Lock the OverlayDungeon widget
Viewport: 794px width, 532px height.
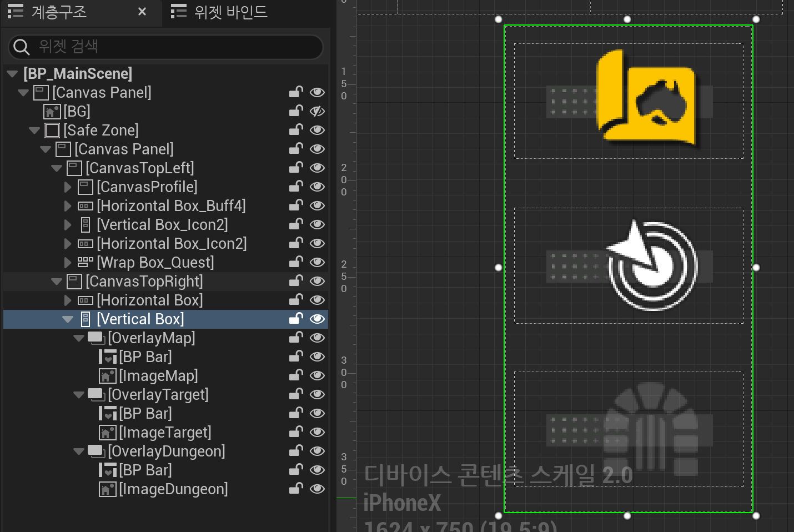296,450
